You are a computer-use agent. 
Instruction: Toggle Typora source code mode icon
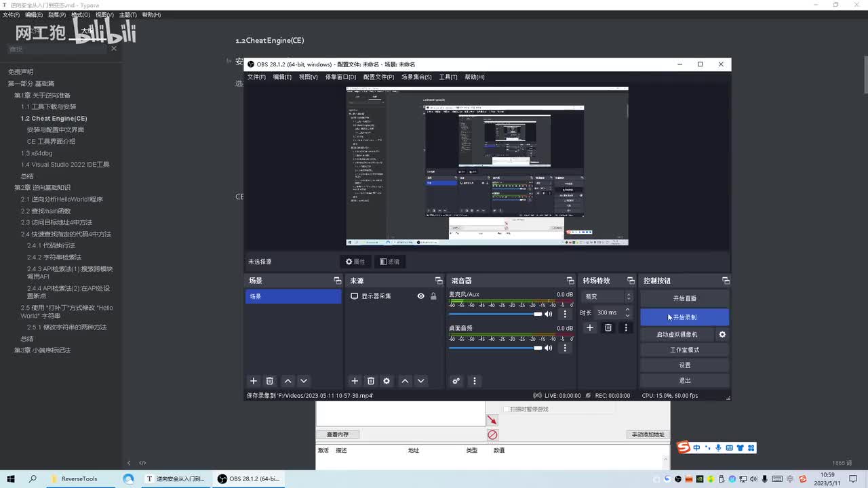pyautogui.click(x=142, y=463)
